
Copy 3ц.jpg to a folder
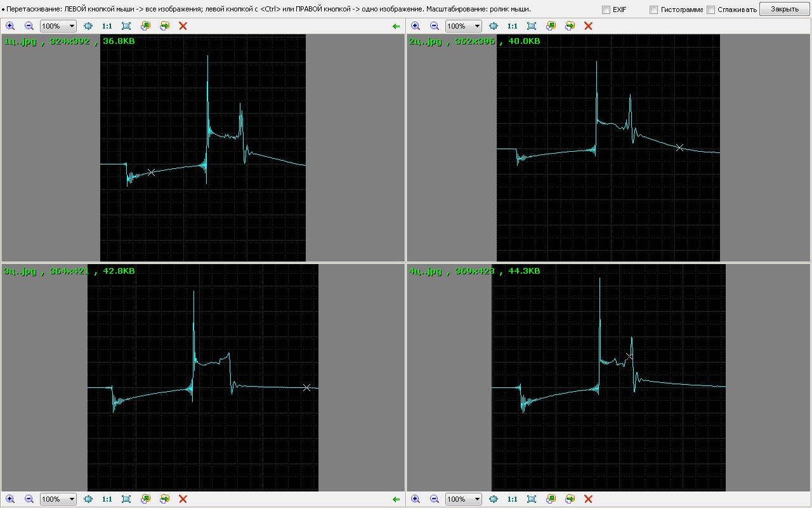pyautogui.click(x=145, y=499)
